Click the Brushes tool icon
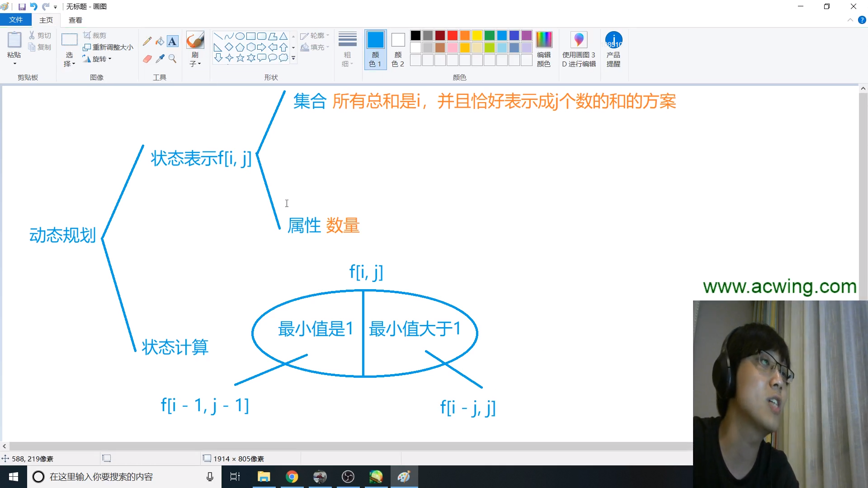The image size is (868, 488). pyautogui.click(x=195, y=40)
